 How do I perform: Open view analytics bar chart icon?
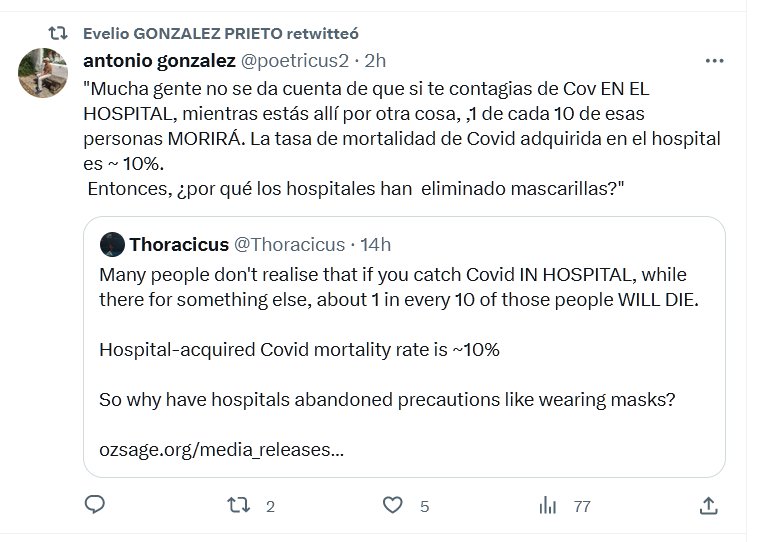coord(548,506)
